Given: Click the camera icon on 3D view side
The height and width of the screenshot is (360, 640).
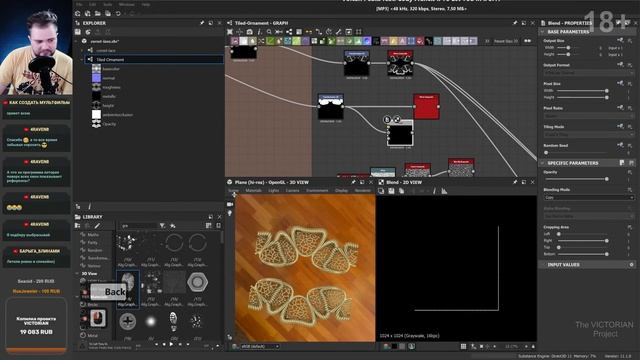Looking at the screenshot, I should coord(230,204).
